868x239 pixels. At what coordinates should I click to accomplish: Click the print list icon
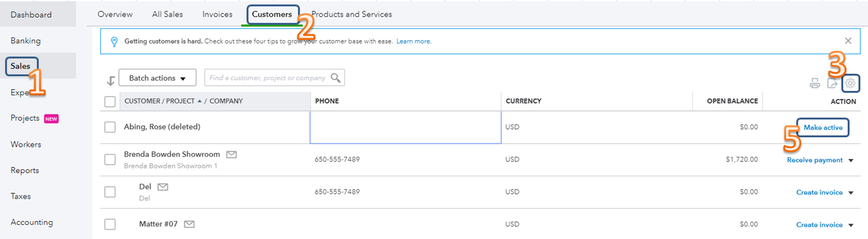point(815,83)
